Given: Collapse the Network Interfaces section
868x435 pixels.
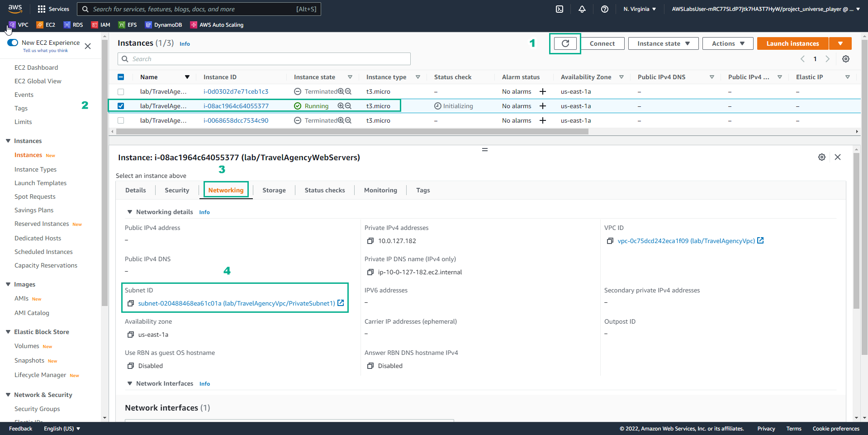Looking at the screenshot, I should 130,383.
